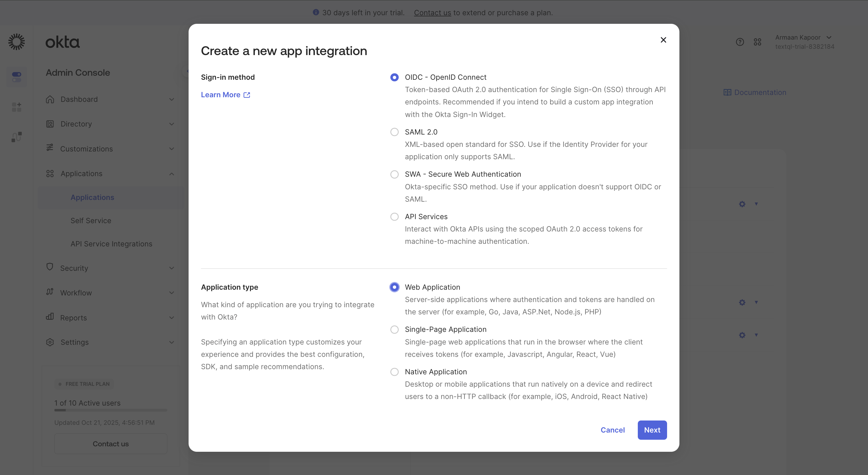Click the add-apps grid icon in left rail

17,107
